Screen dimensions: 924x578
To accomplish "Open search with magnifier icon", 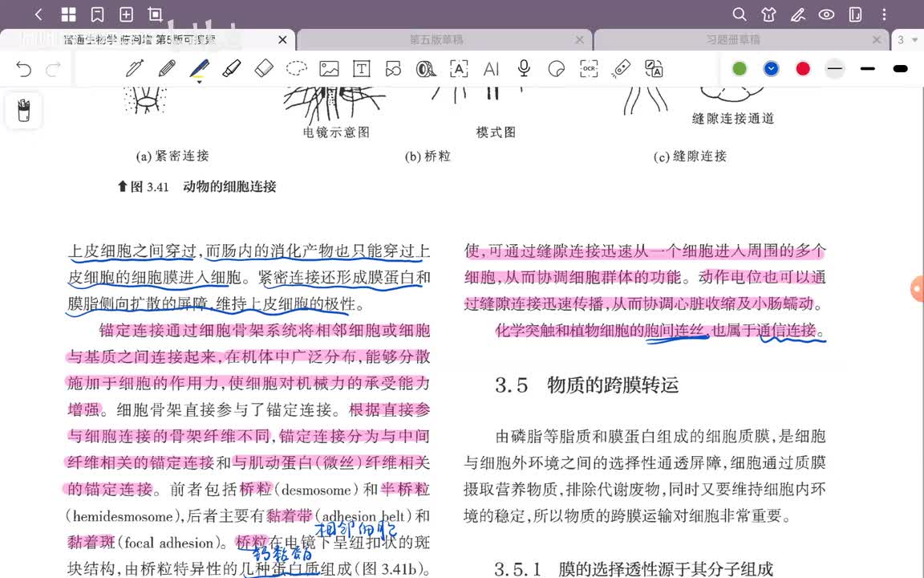I will (x=739, y=14).
